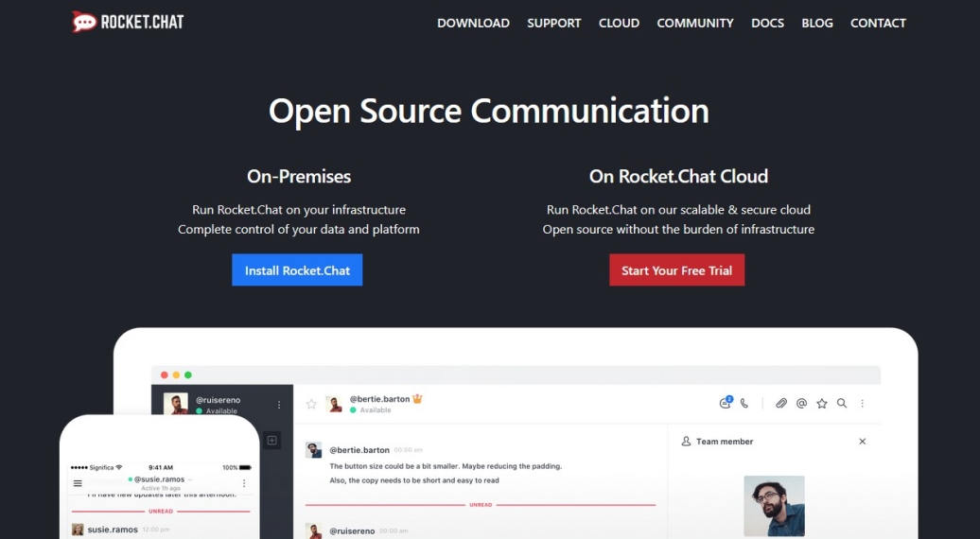The height and width of the screenshot is (539, 980).
Task: Open the kebab menu next to @ruisereno
Action: 279,405
